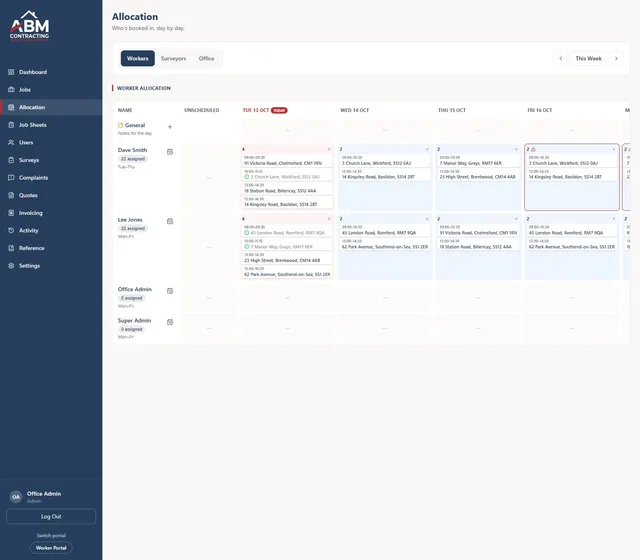Viewport: 640px width, 560px height.
Task: Click warning triangle in Dave Smith's Friday cell
Action: [x=533, y=149]
